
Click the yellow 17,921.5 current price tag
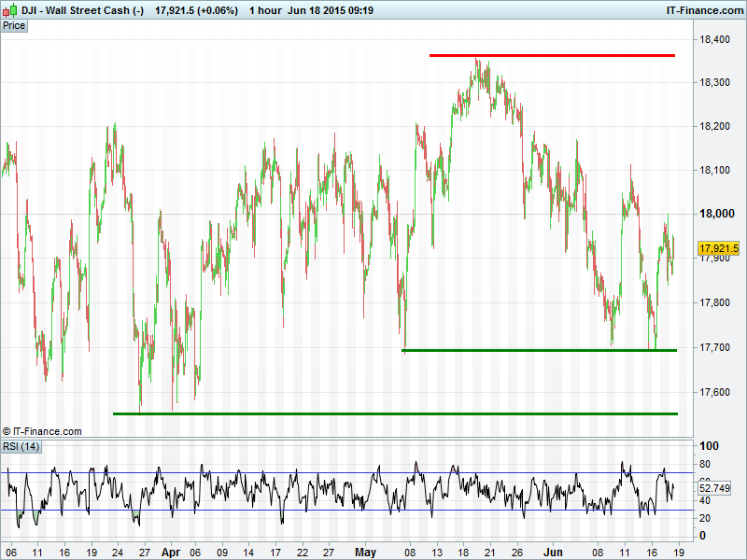pos(718,248)
